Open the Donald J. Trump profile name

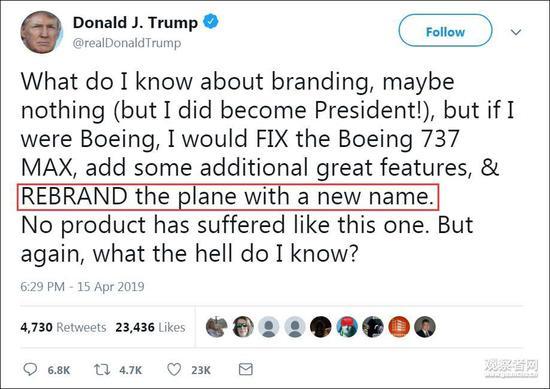[x=135, y=22]
